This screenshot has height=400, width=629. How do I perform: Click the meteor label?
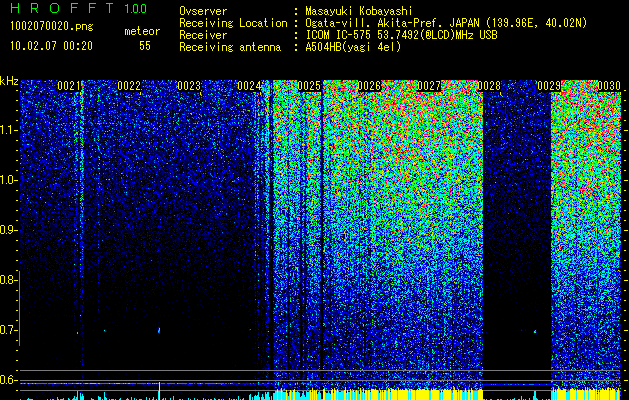pos(142,31)
